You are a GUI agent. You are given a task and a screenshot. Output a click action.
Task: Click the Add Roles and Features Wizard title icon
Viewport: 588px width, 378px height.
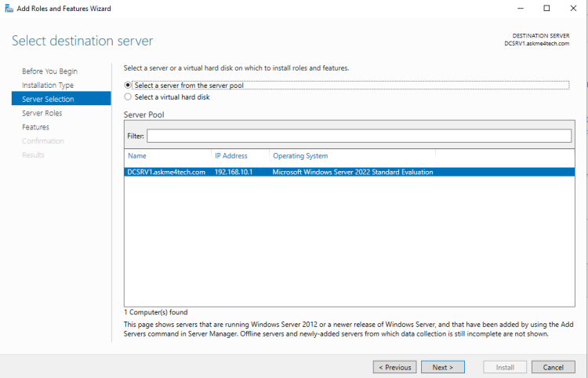pyautogui.click(x=9, y=9)
